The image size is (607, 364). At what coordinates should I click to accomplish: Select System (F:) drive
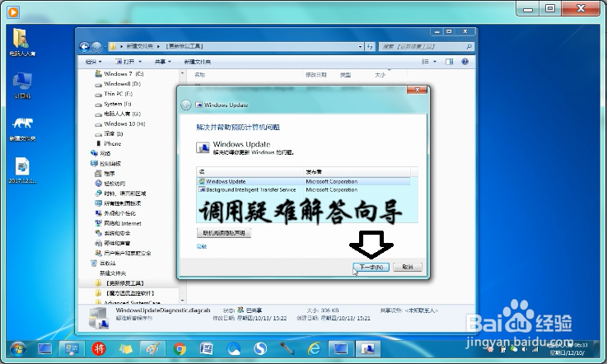click(x=114, y=104)
